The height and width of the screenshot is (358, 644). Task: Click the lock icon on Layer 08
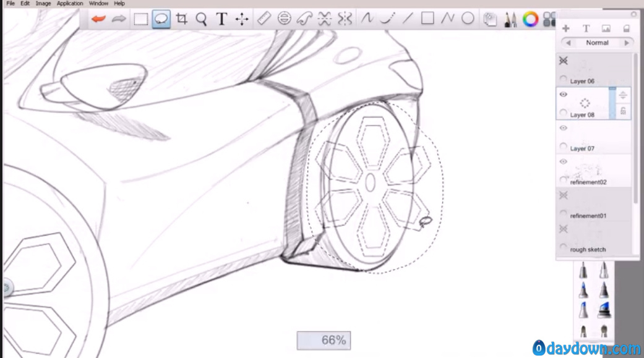[623, 111]
